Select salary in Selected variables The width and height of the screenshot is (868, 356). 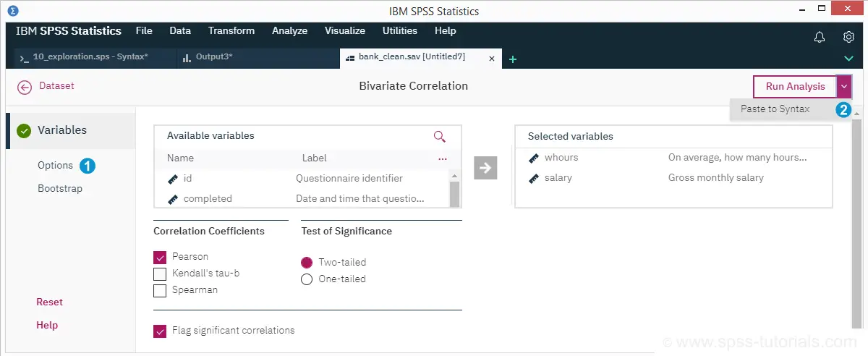tap(673, 177)
